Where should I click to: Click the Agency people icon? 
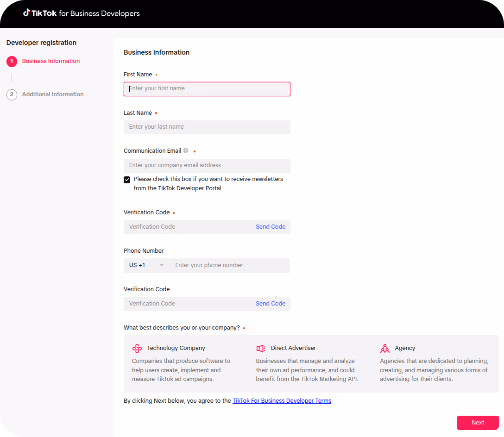coord(385,348)
